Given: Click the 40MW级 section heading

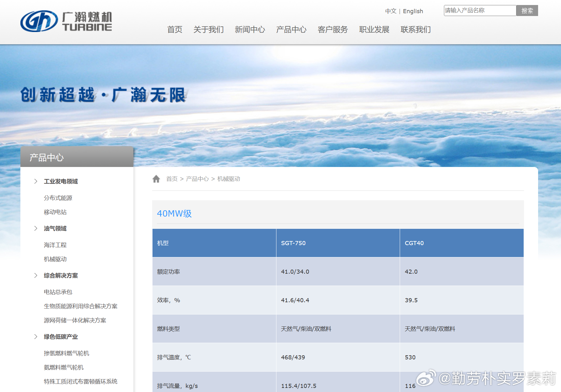Looking at the screenshot, I should [174, 213].
